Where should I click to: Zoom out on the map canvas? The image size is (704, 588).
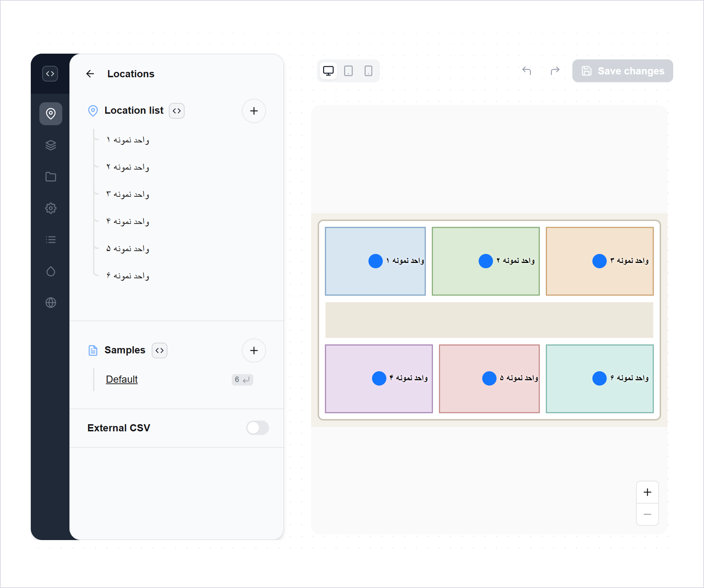[647, 514]
